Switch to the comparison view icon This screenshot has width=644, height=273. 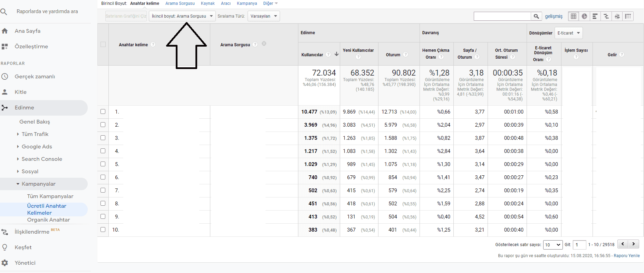click(x=606, y=16)
